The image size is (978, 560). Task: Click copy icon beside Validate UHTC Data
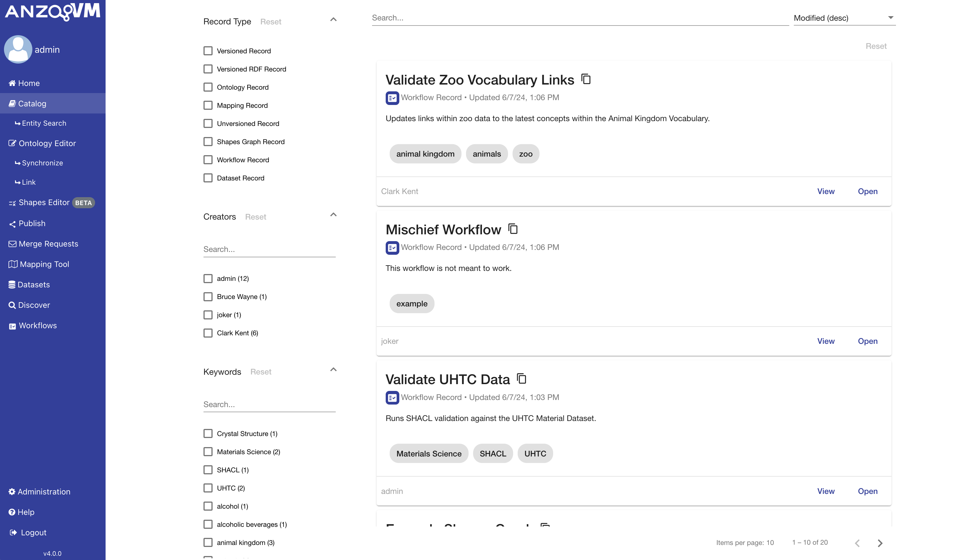pyautogui.click(x=521, y=378)
